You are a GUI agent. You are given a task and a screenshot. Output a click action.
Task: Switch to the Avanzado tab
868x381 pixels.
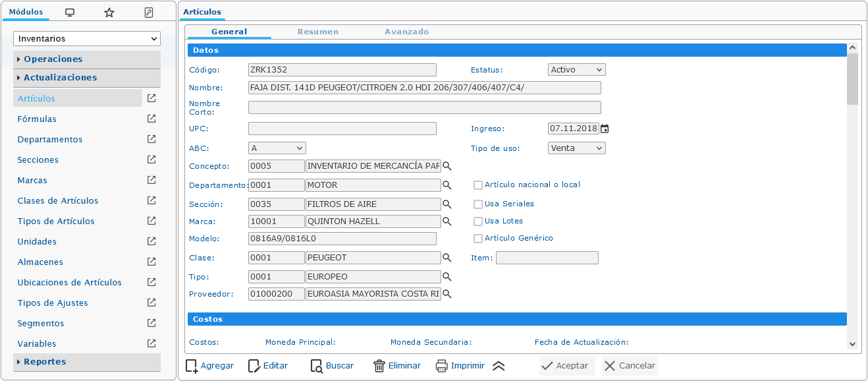(x=407, y=32)
